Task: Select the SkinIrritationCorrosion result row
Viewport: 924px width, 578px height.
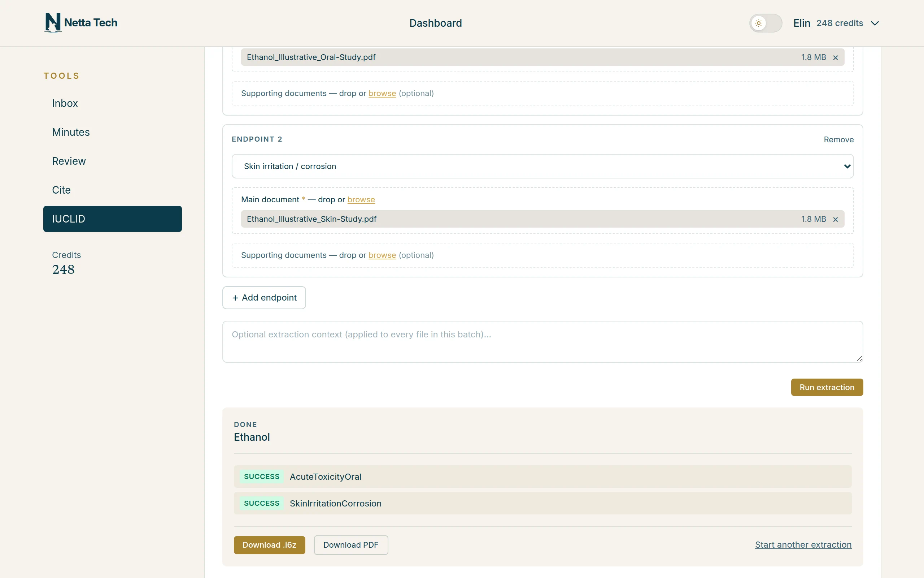Action: click(542, 504)
